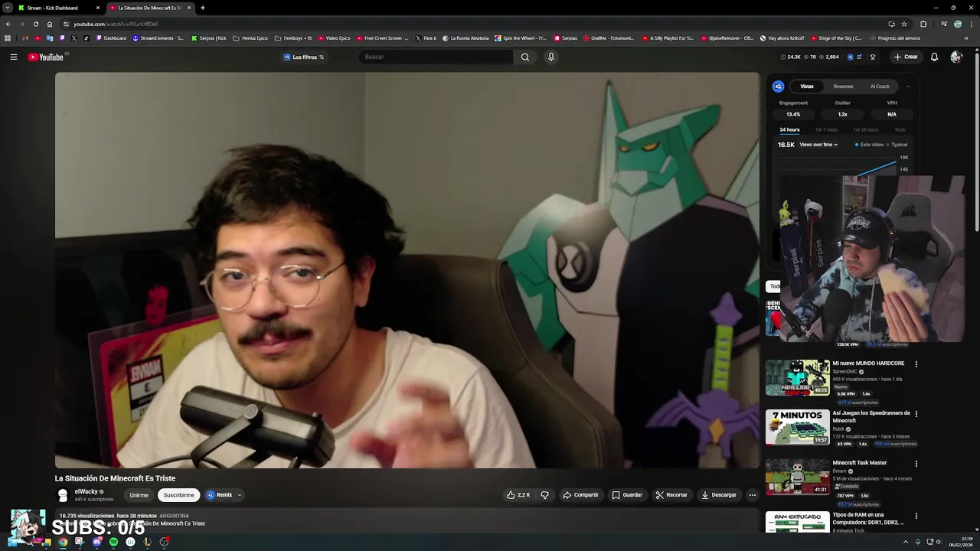Open Spotify from the taskbar
Viewport: 980px width, 551px height.
click(113, 542)
